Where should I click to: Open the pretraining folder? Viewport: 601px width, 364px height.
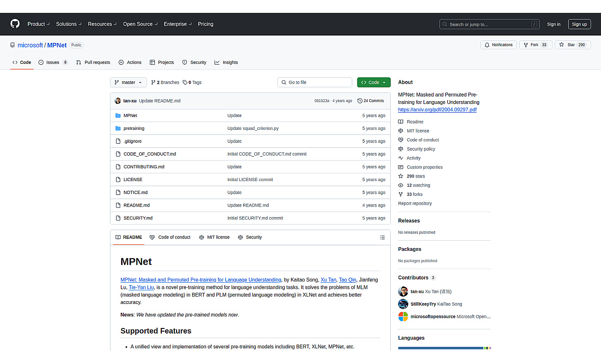click(x=134, y=128)
